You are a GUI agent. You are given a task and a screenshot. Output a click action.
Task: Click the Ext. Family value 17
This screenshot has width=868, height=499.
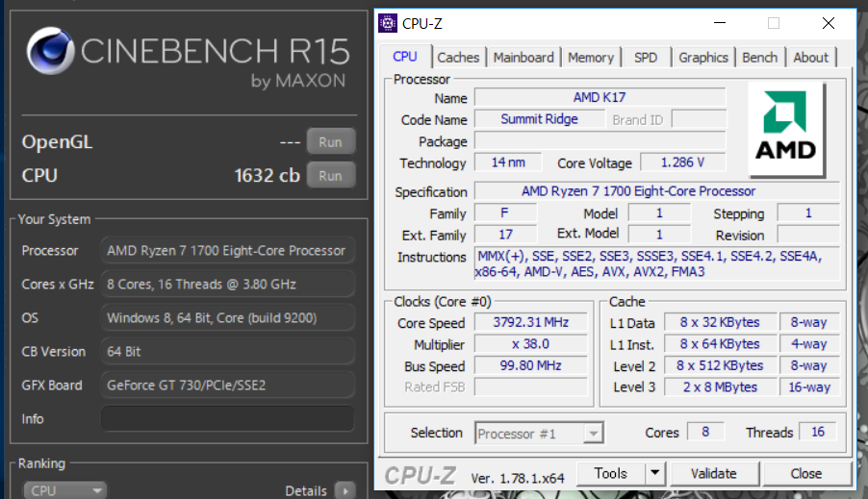click(505, 235)
